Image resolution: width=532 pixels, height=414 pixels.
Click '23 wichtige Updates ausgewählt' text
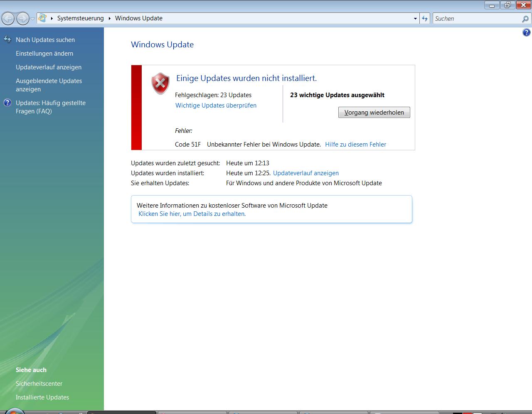(337, 95)
